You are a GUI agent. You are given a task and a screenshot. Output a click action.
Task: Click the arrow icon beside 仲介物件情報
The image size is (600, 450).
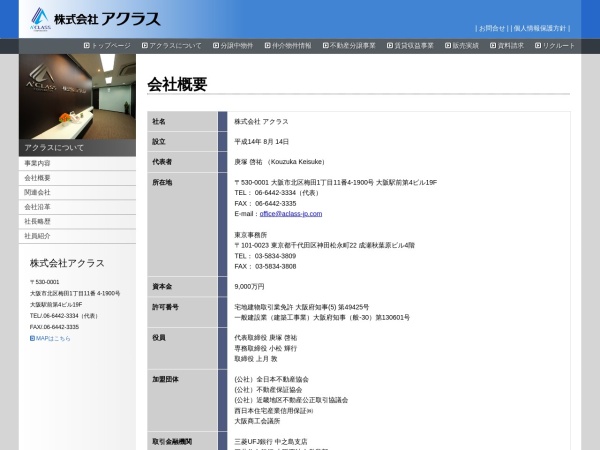[268, 46]
